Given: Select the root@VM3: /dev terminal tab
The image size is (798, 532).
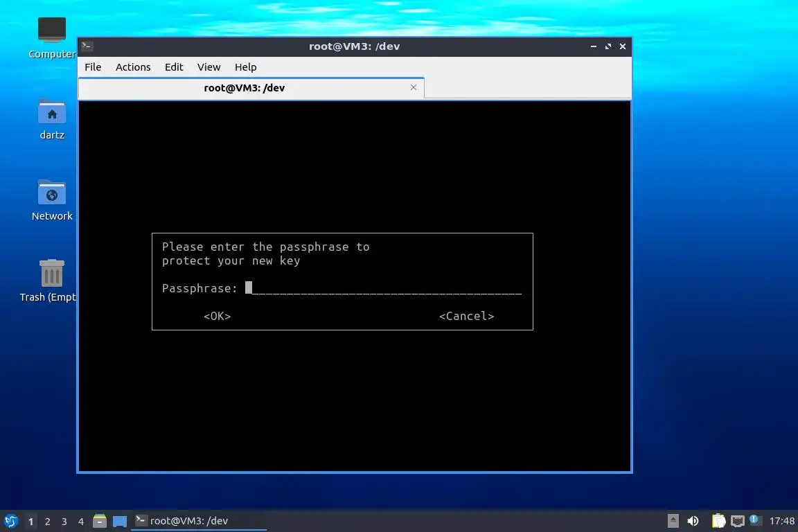Looking at the screenshot, I should [x=251, y=88].
